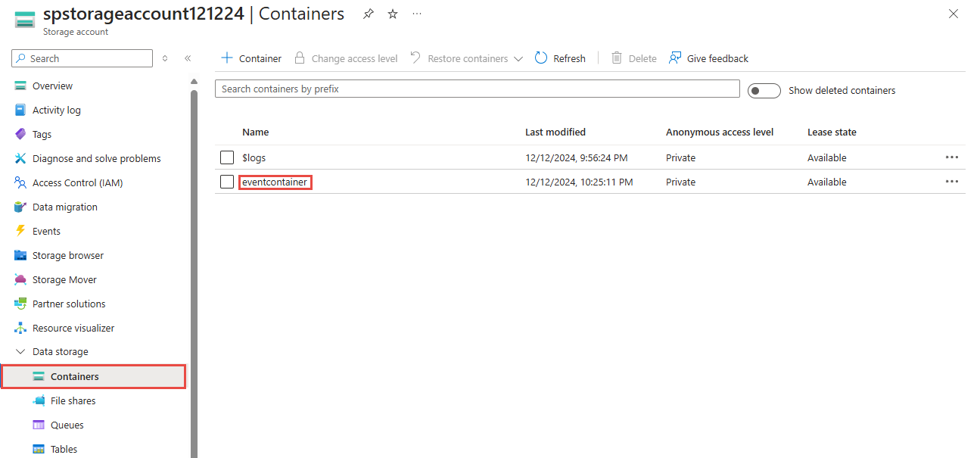980x458 pixels.
Task: Click the Refresh circular arrow icon
Action: tap(541, 58)
